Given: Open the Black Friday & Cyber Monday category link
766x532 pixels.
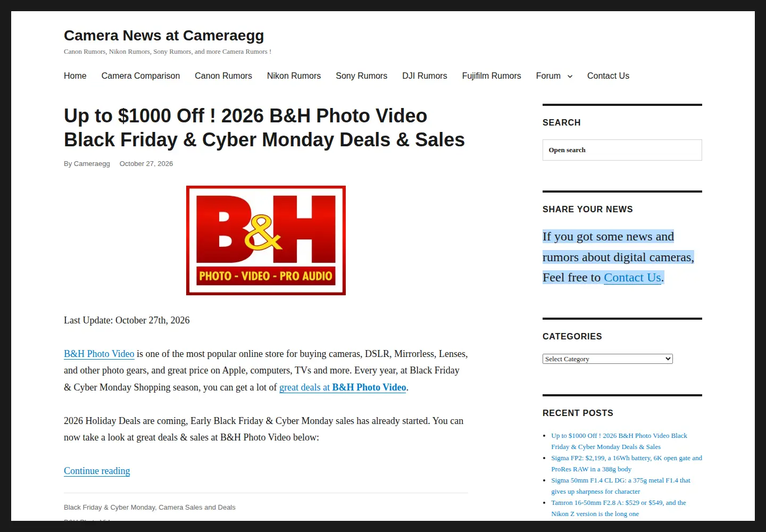Looking at the screenshot, I should pyautogui.click(x=110, y=508).
